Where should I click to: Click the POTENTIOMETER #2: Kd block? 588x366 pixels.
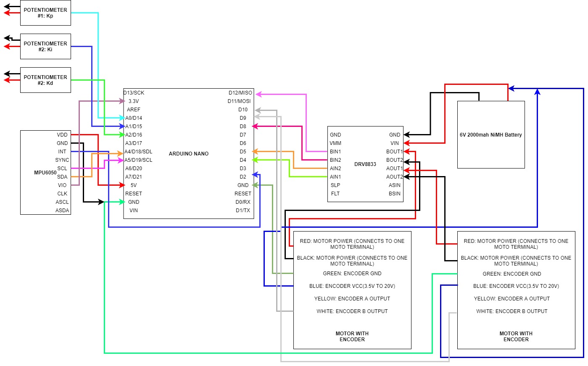pos(45,79)
